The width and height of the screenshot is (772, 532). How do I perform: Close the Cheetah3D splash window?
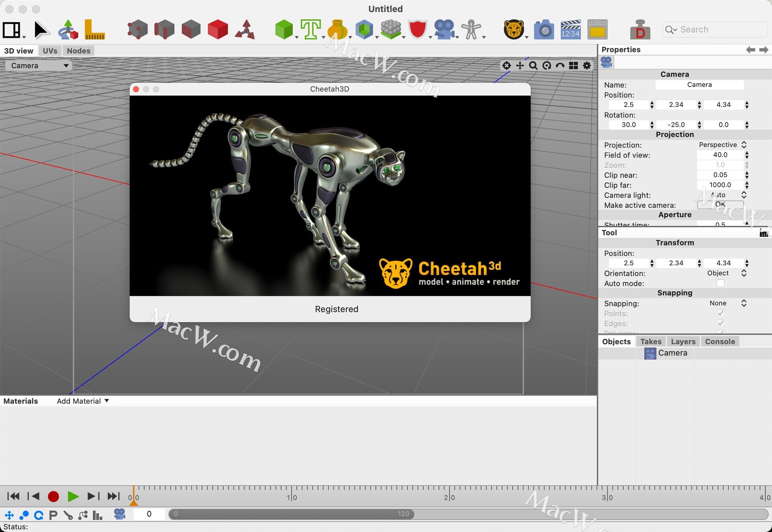click(136, 89)
